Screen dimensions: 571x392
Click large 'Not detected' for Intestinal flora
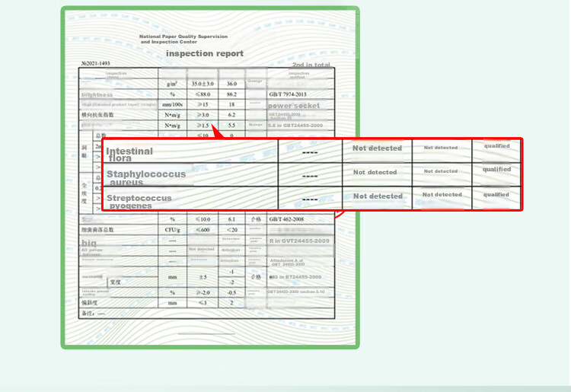(378, 148)
